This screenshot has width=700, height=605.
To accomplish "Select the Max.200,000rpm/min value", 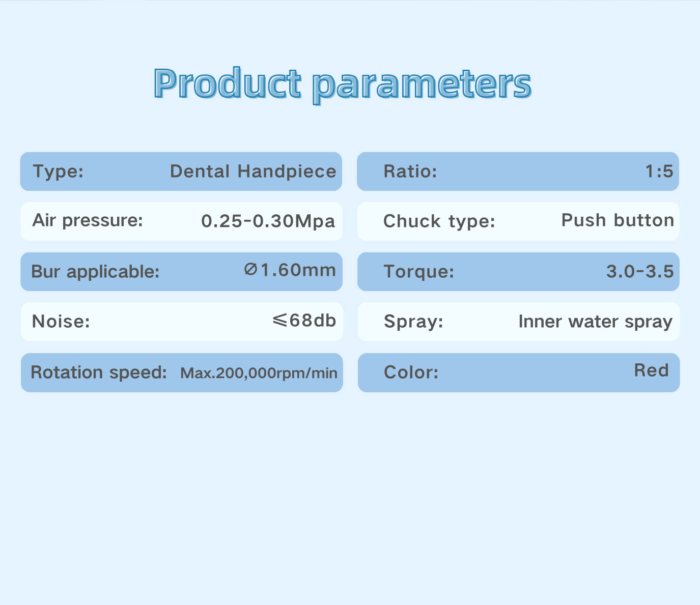I will tap(259, 373).
